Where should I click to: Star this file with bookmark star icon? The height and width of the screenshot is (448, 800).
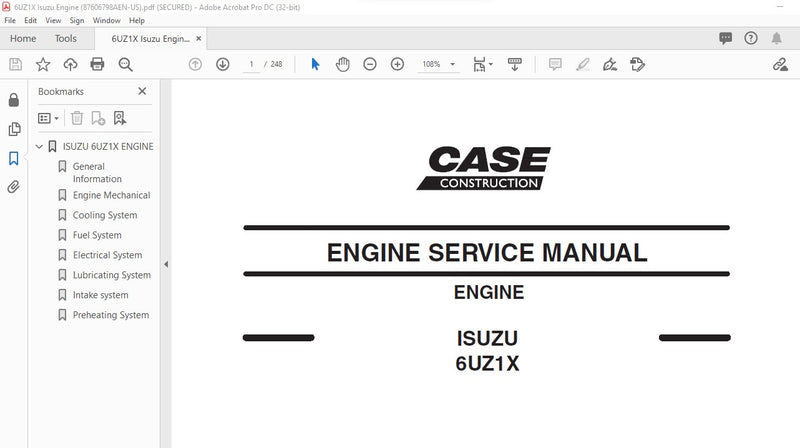tap(43, 64)
